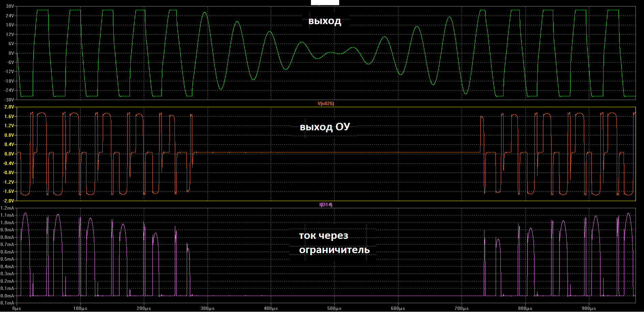Click the 0.9mA current axis label

(x=7, y=230)
